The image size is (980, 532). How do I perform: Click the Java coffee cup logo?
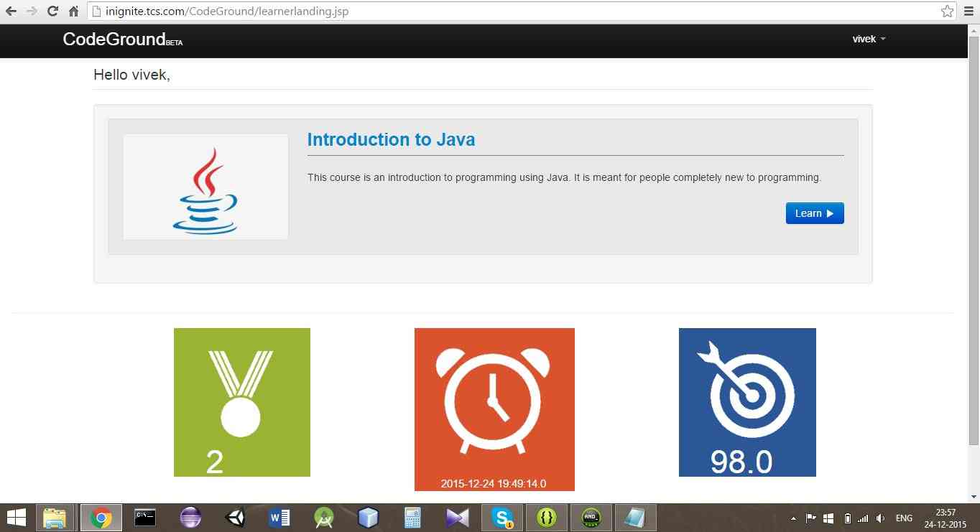205,187
